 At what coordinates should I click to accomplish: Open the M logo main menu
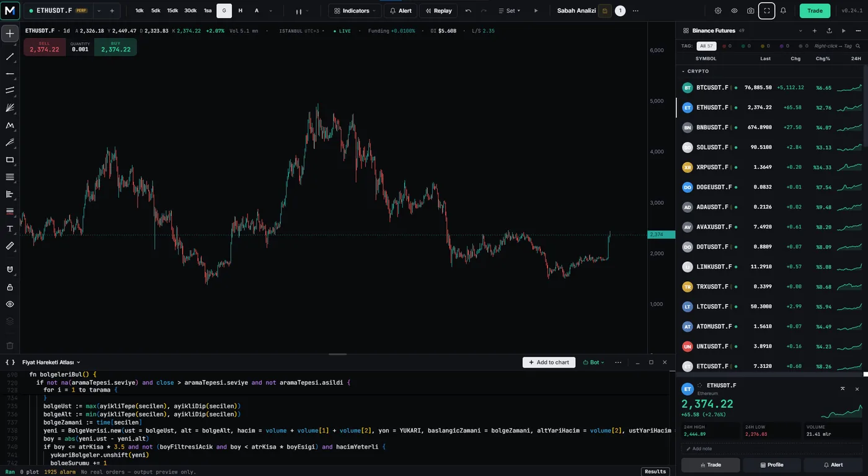(10, 11)
